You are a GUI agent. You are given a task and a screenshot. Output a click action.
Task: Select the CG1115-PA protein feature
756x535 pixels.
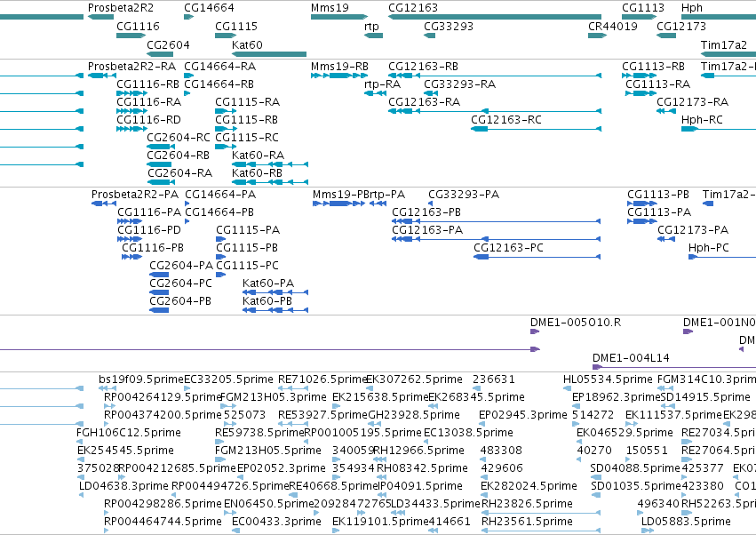[221, 239]
